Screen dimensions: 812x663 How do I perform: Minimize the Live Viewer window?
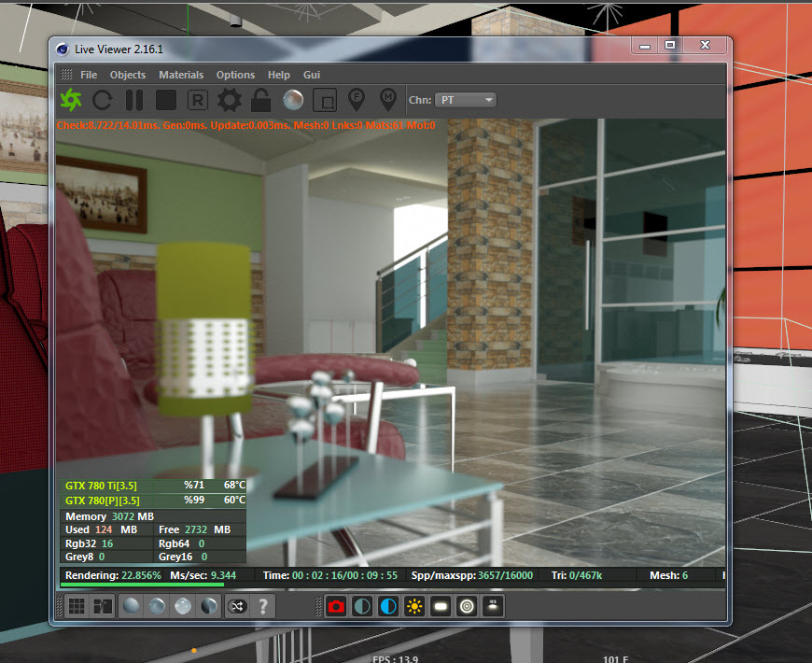(645, 45)
